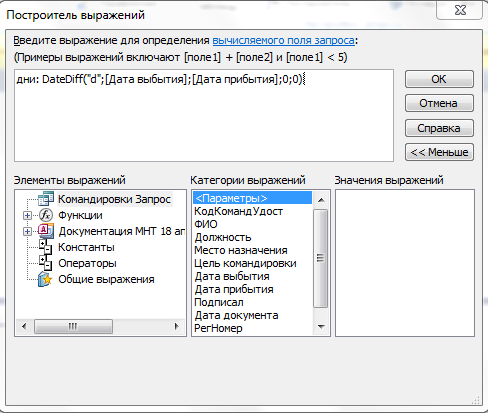Select Операторы in the elements tree
Image resolution: width=488 pixels, height=413 pixels.
coord(87,263)
